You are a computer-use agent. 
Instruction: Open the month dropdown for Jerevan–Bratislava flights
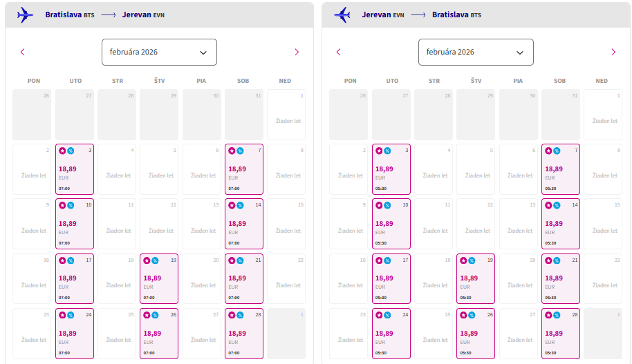point(476,52)
